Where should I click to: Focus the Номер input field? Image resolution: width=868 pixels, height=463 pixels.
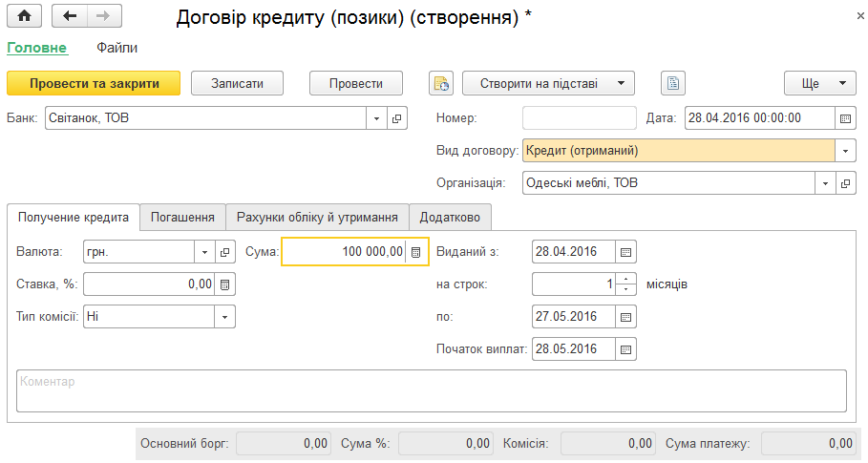[580, 118]
